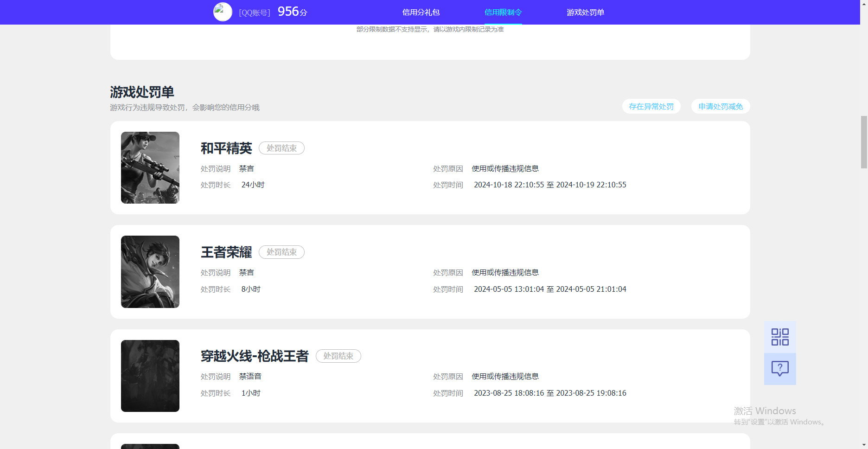Click 处罚结束 tag beside 王者荣耀
The image size is (868, 449).
tap(281, 252)
